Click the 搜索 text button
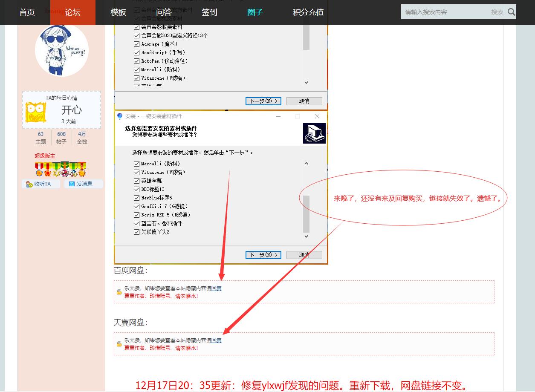 (497, 12)
